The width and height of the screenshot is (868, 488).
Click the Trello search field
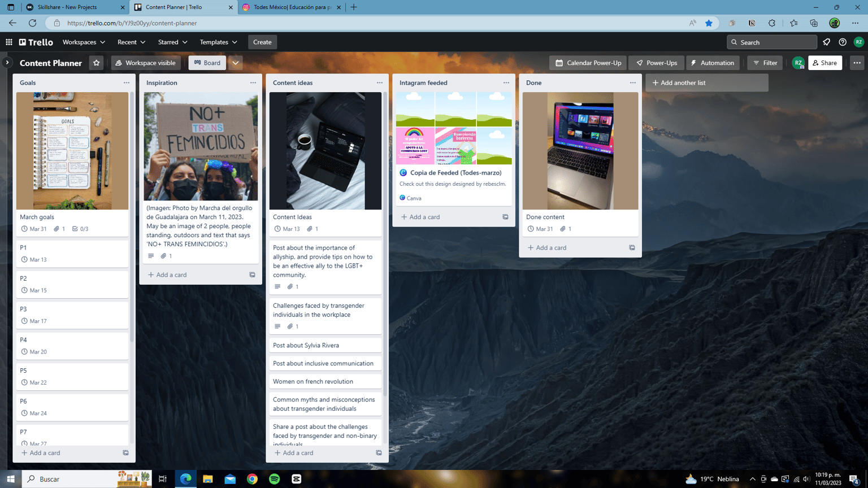click(772, 42)
